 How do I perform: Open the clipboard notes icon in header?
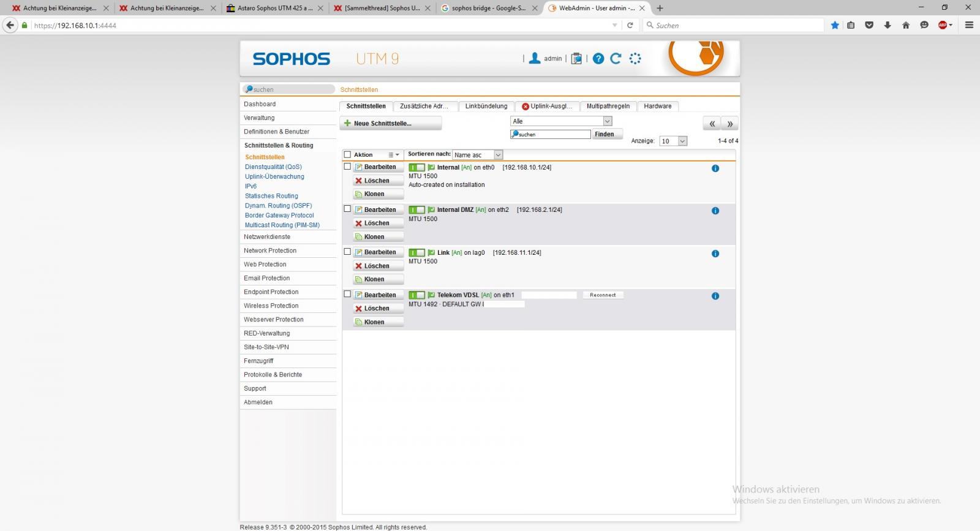click(x=576, y=58)
